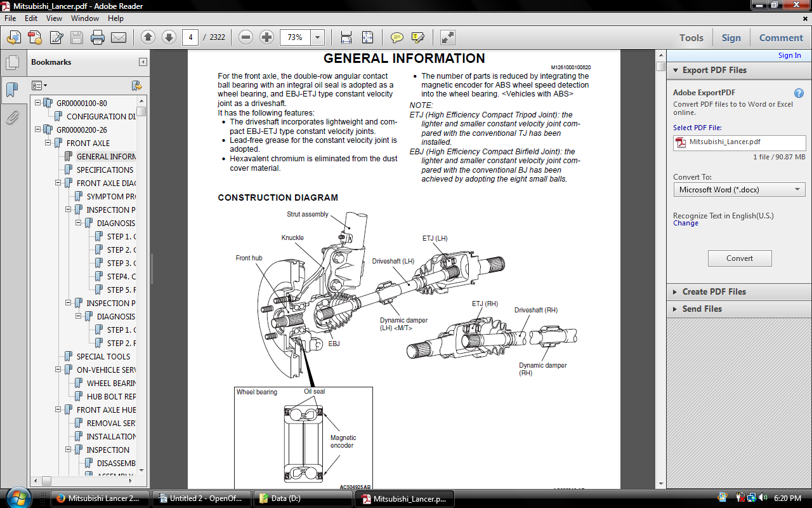Collapse the Bookmarks panel arrow button
The height and width of the screenshot is (508, 812).
[143, 62]
